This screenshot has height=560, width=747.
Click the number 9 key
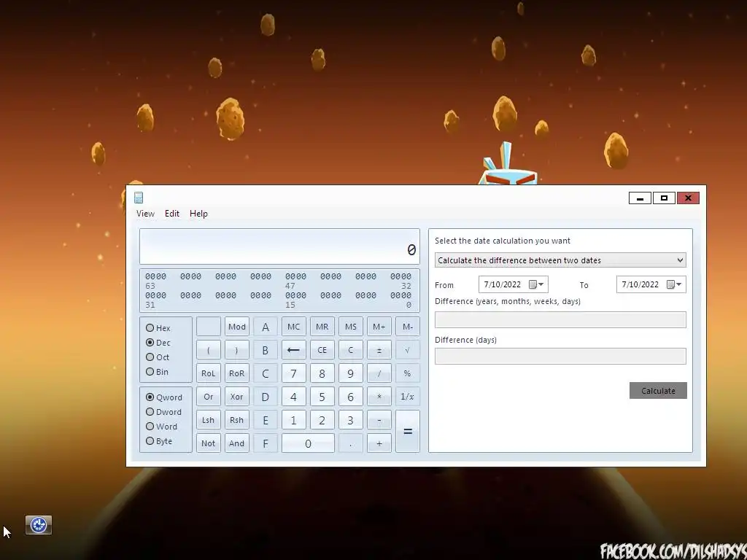351,373
